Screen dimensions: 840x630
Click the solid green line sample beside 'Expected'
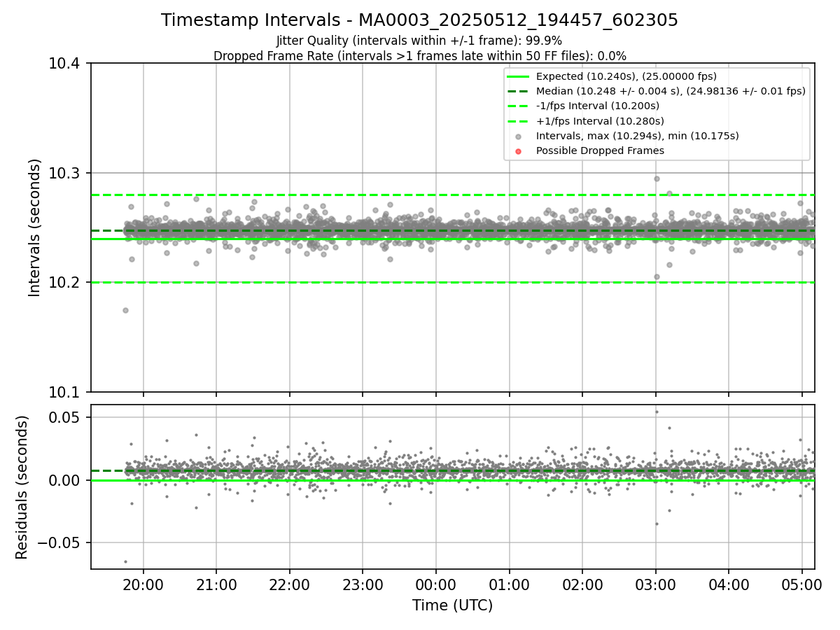(518, 76)
